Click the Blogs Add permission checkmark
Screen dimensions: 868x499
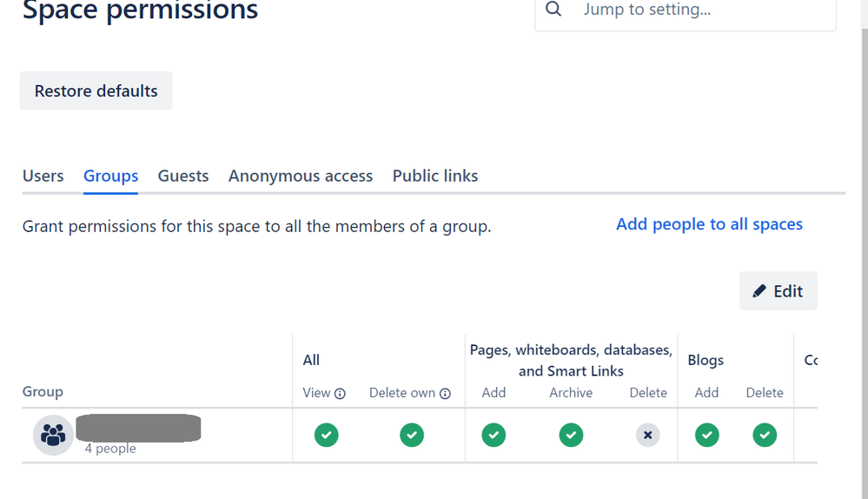707,435
